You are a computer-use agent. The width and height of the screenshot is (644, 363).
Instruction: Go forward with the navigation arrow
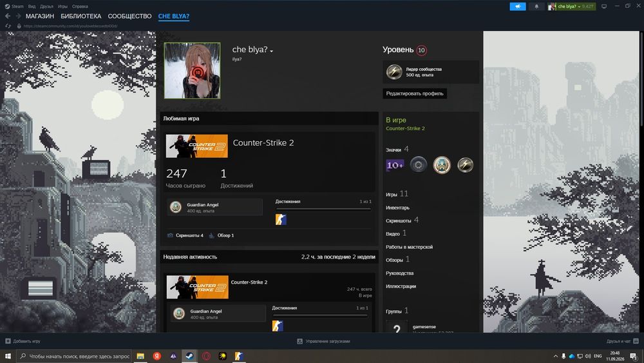pyautogui.click(x=18, y=16)
